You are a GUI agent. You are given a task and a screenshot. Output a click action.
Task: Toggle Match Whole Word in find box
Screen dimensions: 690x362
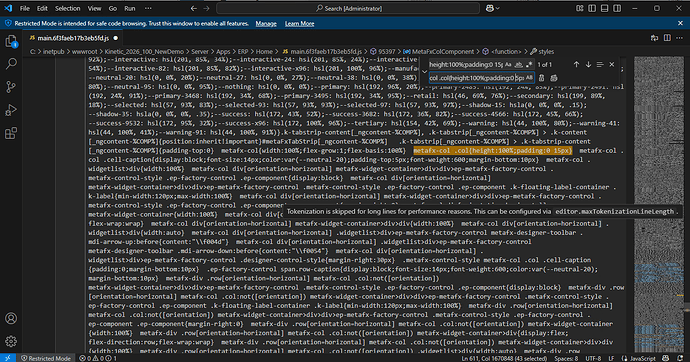coord(519,65)
